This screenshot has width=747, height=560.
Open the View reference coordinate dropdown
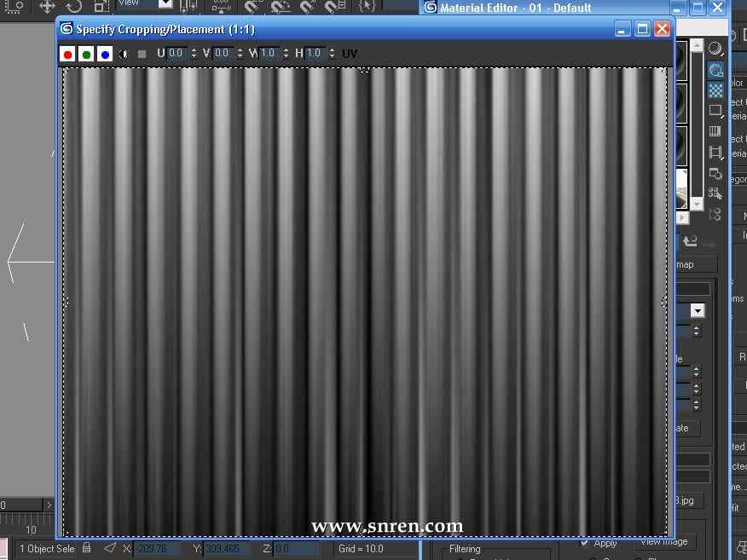(165, 3)
